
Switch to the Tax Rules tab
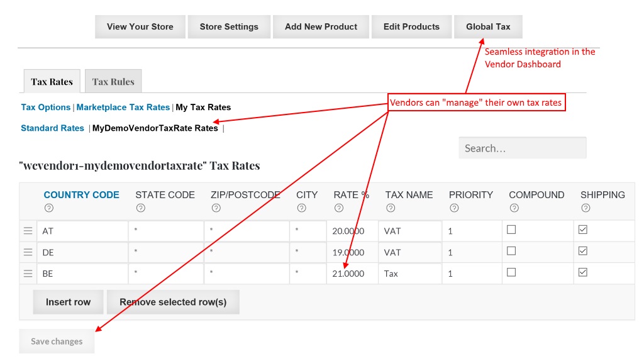pos(113,82)
